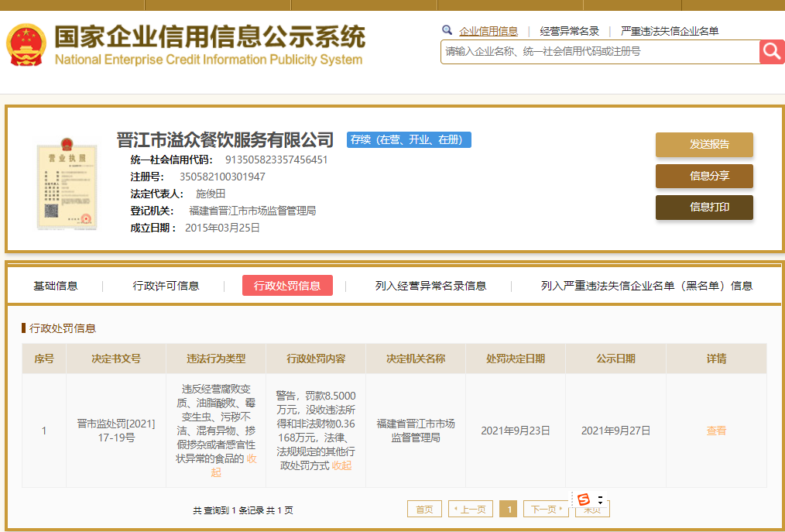
Task: Click the small magnifier icon beside 企业信用信息
Action: [x=447, y=30]
